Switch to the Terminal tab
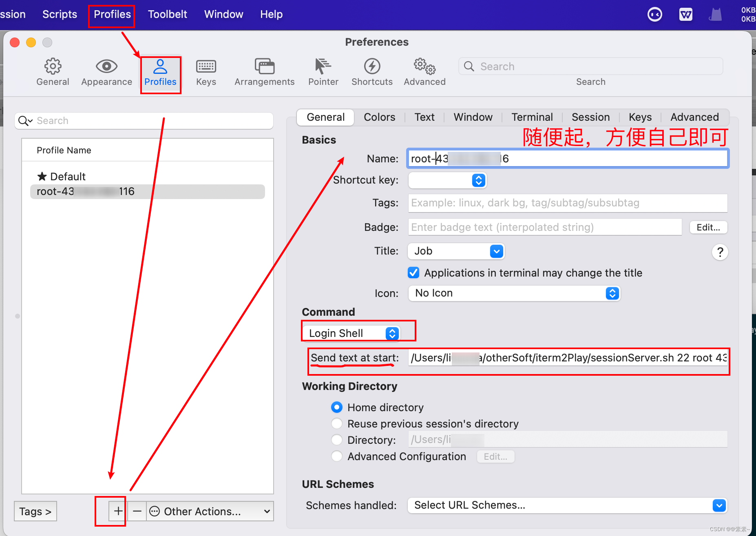This screenshot has height=536, width=756. pyautogui.click(x=532, y=117)
